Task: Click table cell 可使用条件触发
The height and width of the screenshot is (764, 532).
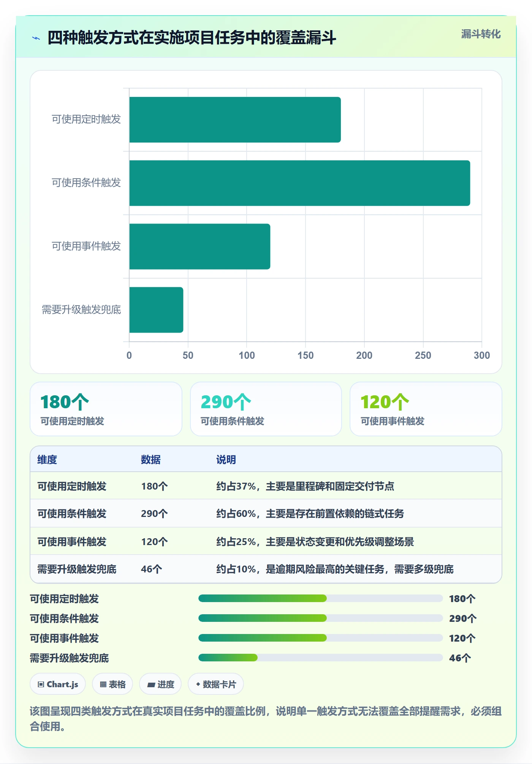Action: click(72, 514)
